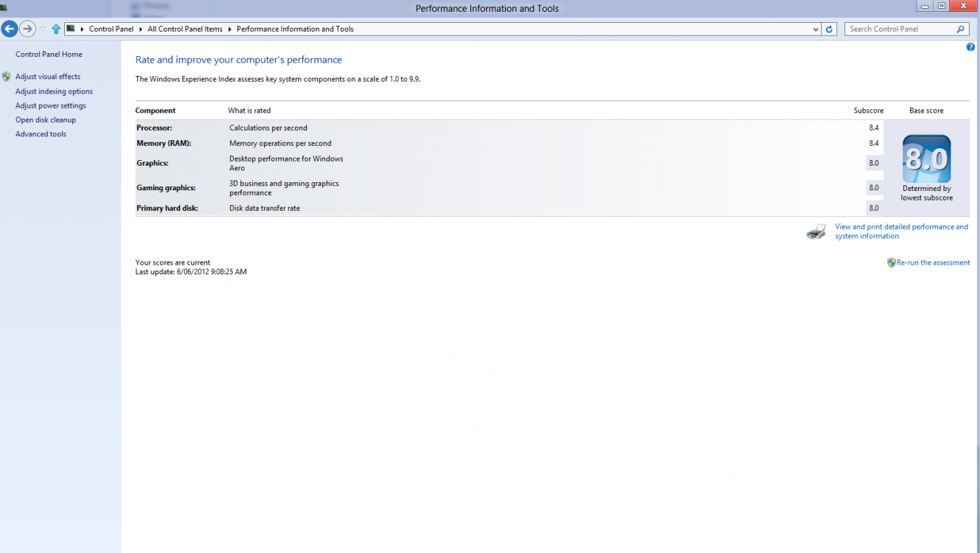Click Desktop performance for Windows Aero text
The width and height of the screenshot is (980, 553).
[286, 163]
